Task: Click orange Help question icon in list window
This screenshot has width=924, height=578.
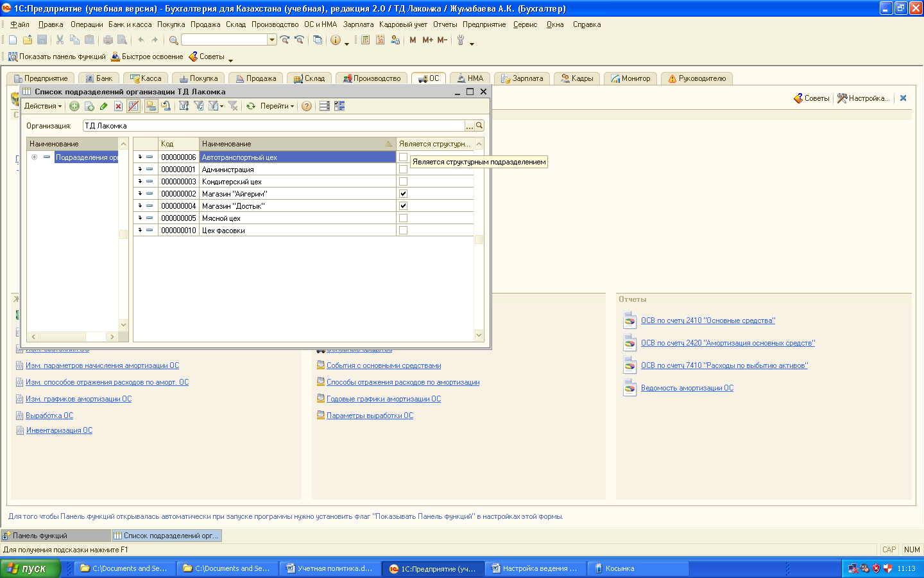Action: point(307,106)
